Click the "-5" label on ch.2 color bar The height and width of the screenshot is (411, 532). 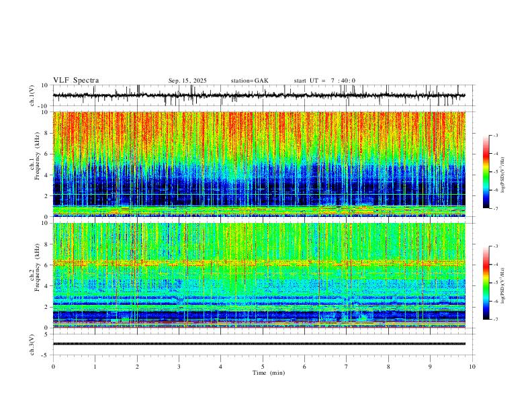click(495, 283)
